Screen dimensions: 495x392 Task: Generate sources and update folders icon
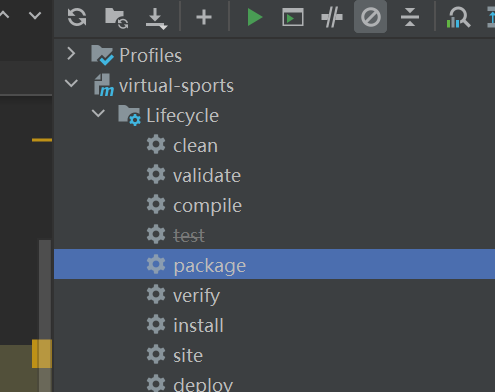tap(117, 18)
